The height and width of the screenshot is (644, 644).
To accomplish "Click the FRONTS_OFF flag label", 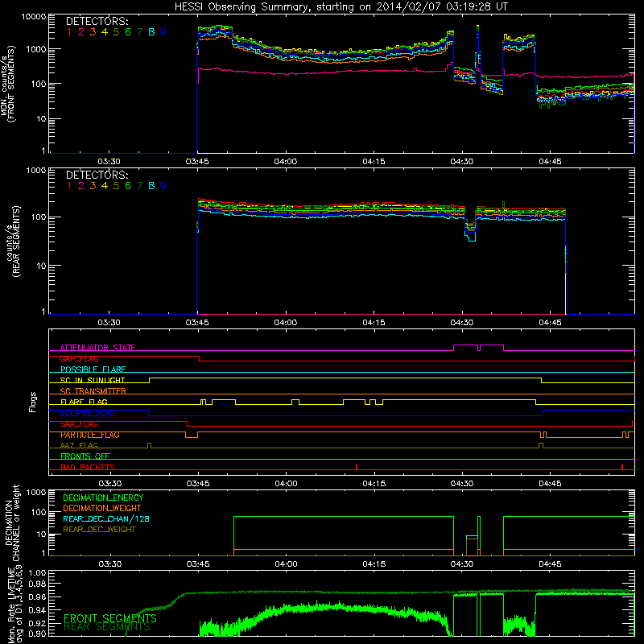I will click(x=85, y=456).
